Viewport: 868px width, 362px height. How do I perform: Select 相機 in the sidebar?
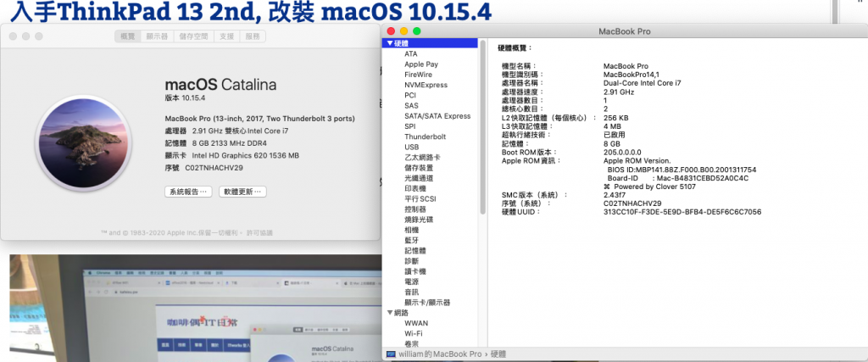click(x=411, y=230)
